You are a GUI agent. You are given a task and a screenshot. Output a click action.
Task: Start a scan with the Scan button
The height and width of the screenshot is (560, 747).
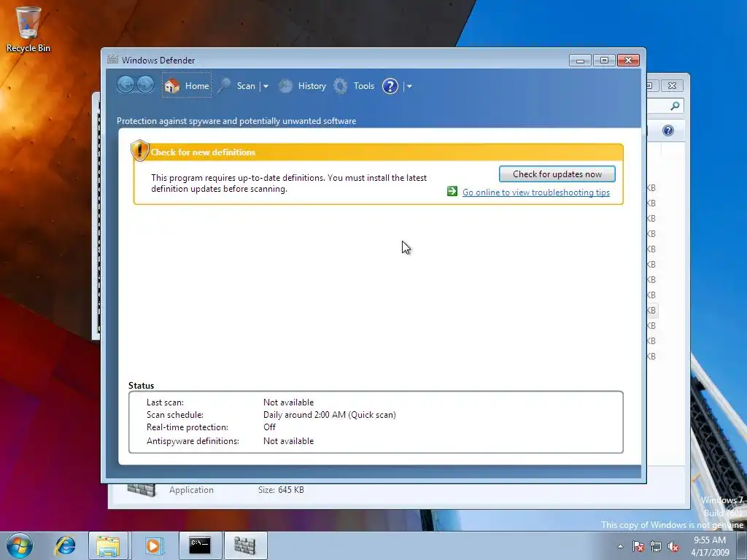coord(237,86)
